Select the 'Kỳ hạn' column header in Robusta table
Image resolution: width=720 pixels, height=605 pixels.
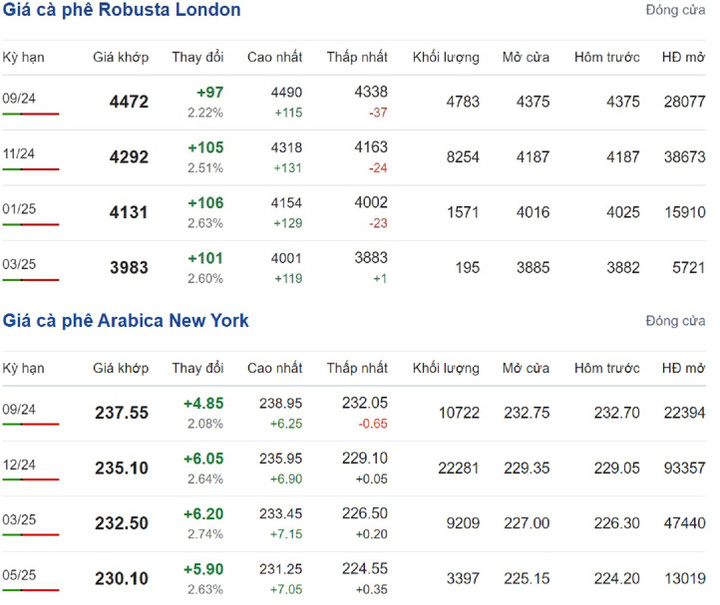[22, 58]
